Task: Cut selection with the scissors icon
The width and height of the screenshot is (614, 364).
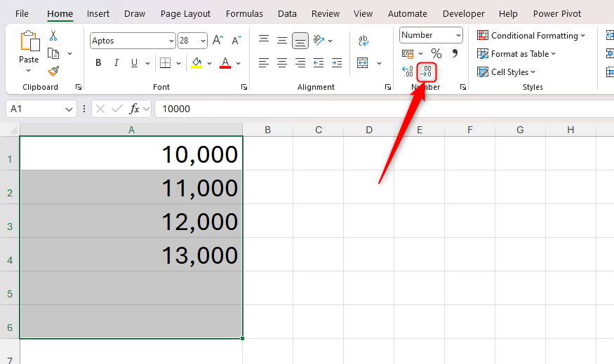Action: tap(53, 36)
